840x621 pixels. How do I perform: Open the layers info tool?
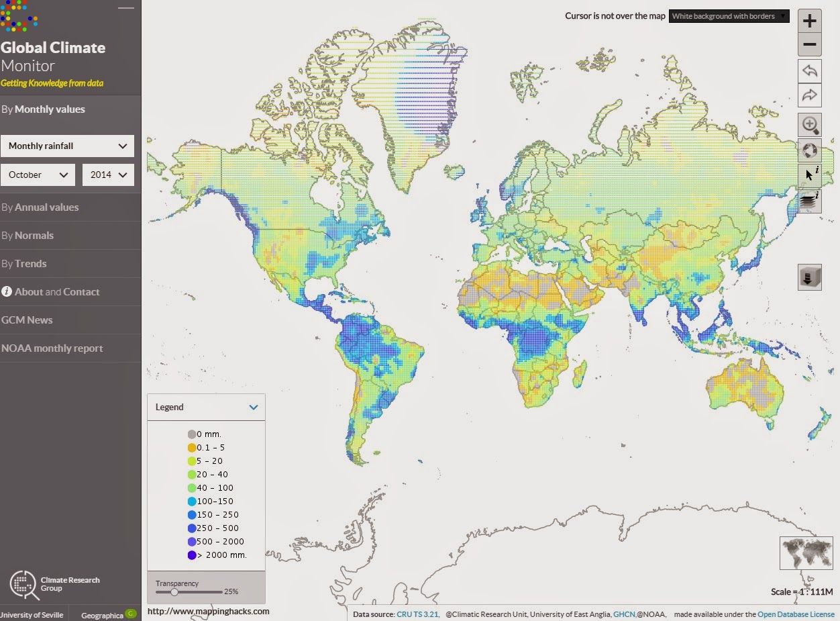(810, 200)
